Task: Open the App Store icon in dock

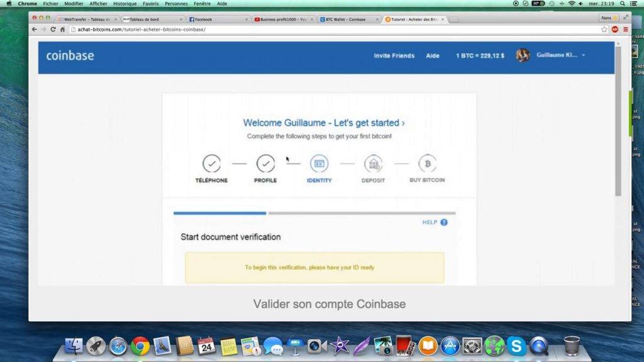Action: (450, 346)
